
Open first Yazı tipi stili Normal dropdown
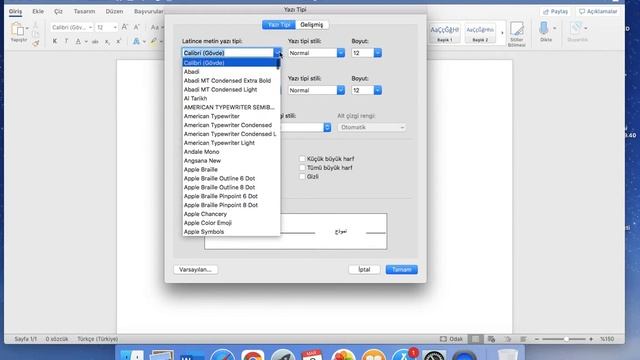click(340, 53)
